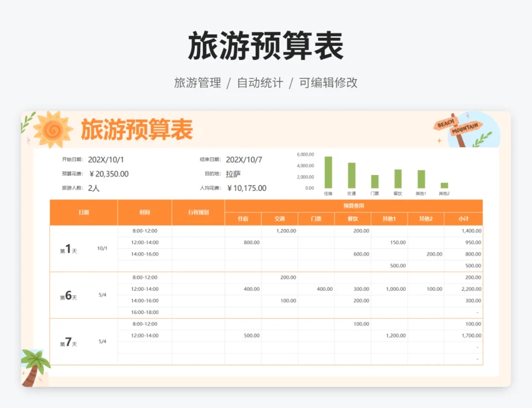Select the 400.00 ticket cell under 门票
This screenshot has height=408, width=532.
click(317, 289)
